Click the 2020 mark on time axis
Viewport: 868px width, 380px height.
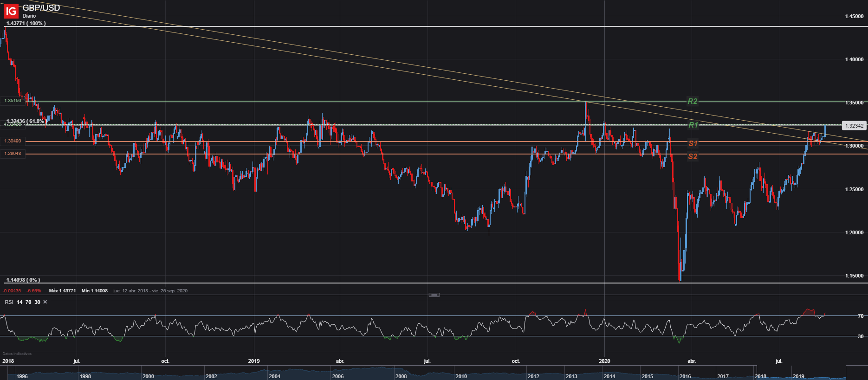[604, 361]
